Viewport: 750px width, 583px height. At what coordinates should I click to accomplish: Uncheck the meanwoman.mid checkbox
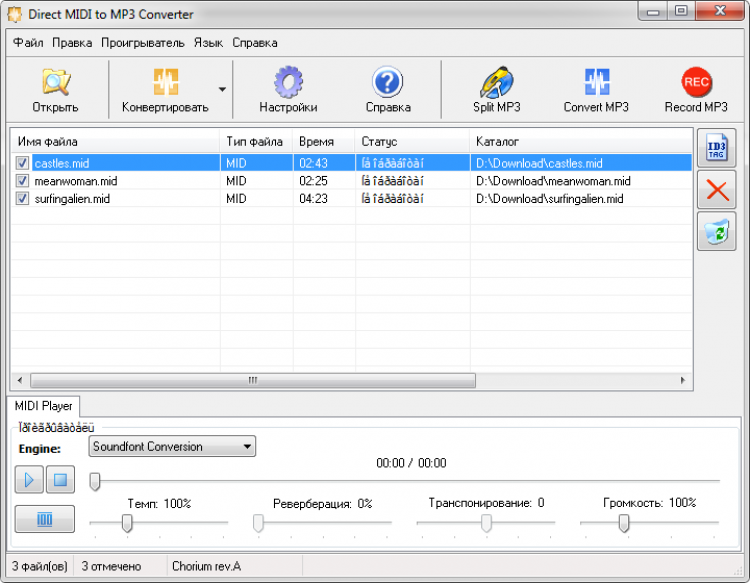pos(22,181)
